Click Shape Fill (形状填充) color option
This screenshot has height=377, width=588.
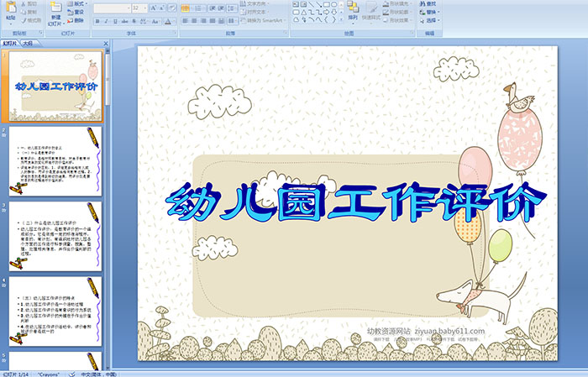point(397,3)
